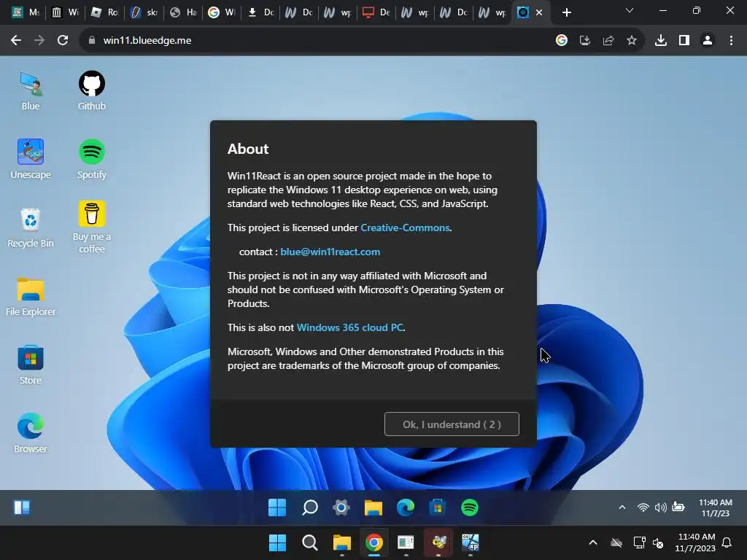747x560 pixels.
Task: Go back in Chrome
Action: pyautogui.click(x=16, y=41)
